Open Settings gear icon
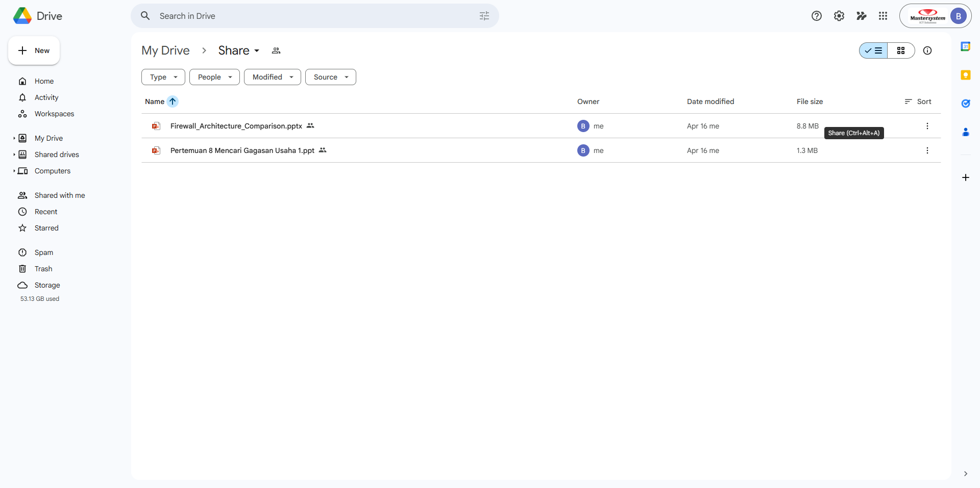This screenshot has height=488, width=980. coord(839,16)
